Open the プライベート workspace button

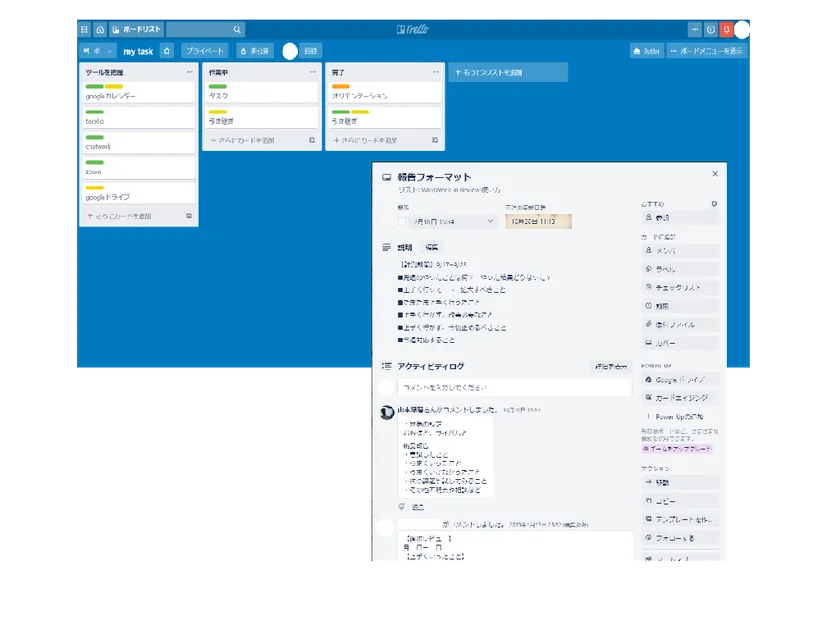point(205,51)
